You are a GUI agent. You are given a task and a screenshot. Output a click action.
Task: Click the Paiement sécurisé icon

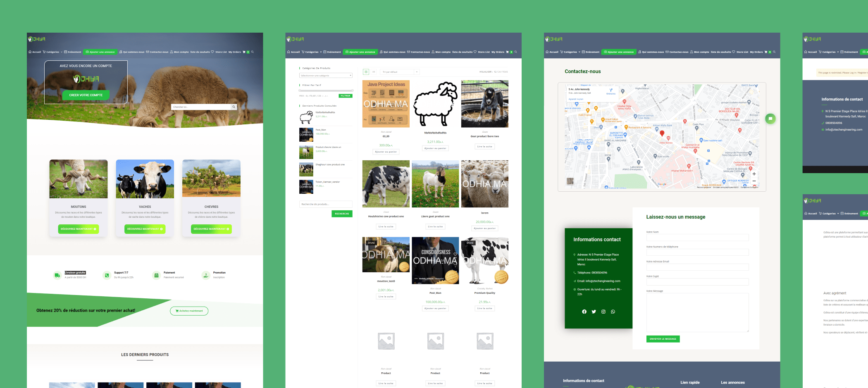tap(156, 275)
